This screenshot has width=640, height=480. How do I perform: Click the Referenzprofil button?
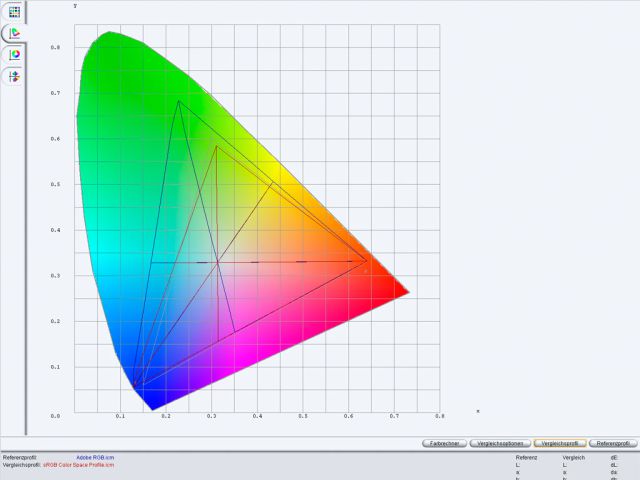(x=613, y=442)
